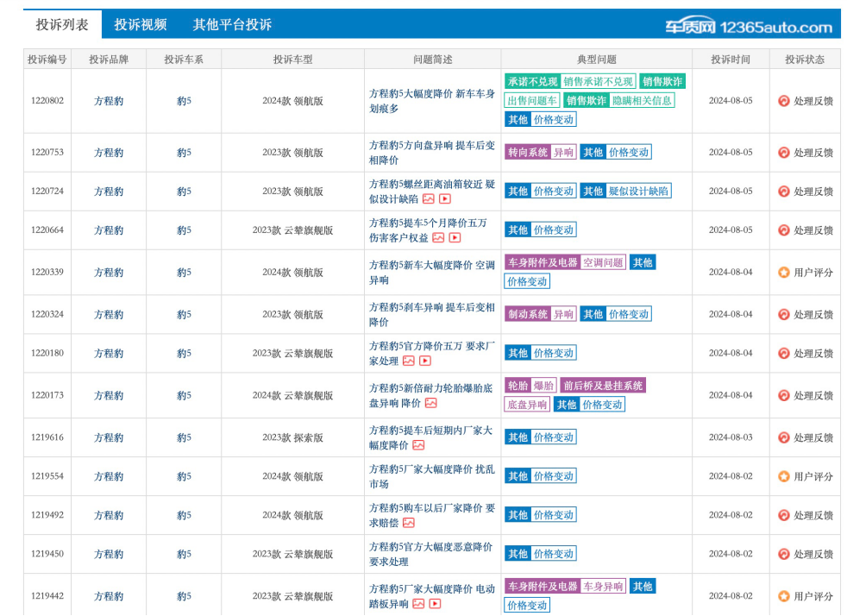Click the 车质网 12365auto.com logo

(748, 27)
